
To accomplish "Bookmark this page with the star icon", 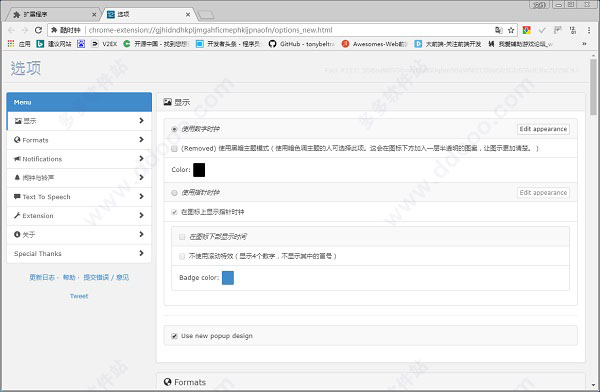I will pyautogui.click(x=511, y=30).
